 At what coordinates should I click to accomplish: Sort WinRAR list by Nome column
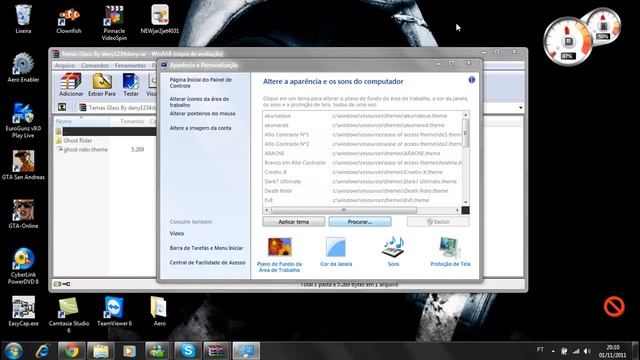pyautogui.click(x=82, y=122)
